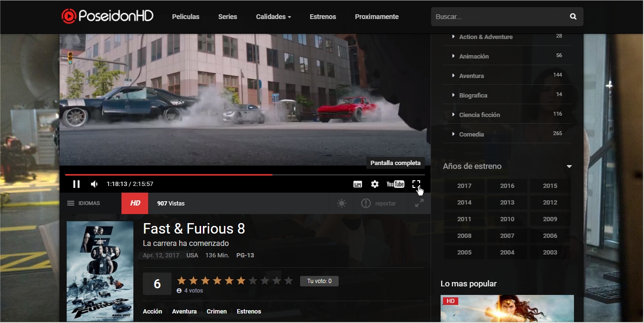The width and height of the screenshot is (644, 323).
Task: Click the Fast & Furious 8 poster
Action: pyautogui.click(x=100, y=271)
